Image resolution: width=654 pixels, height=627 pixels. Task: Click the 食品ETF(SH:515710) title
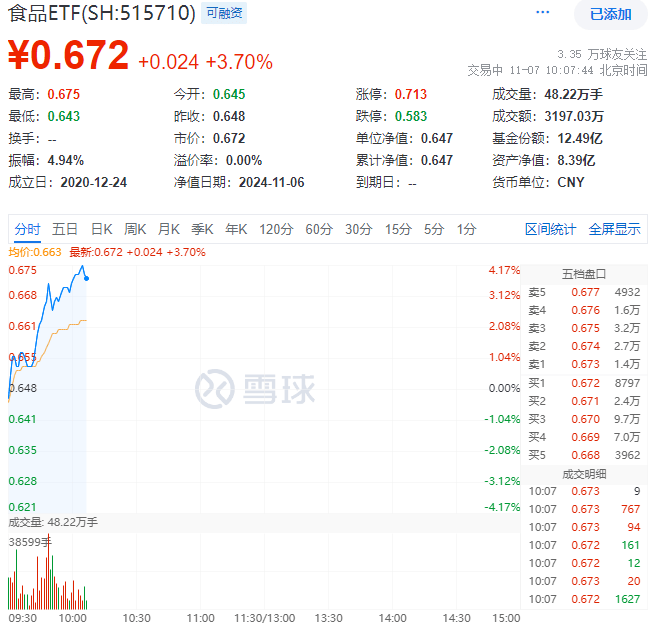point(102,13)
